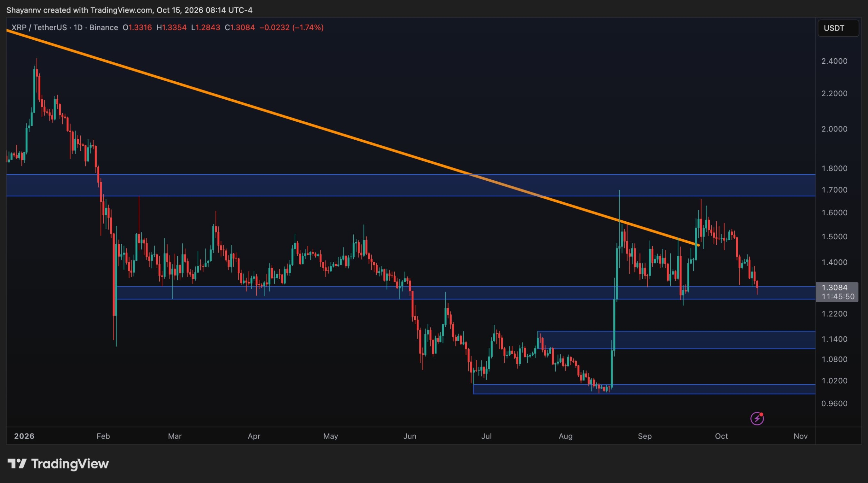868x483 pixels.
Task: Click the Binance exchange label
Action: 103,27
